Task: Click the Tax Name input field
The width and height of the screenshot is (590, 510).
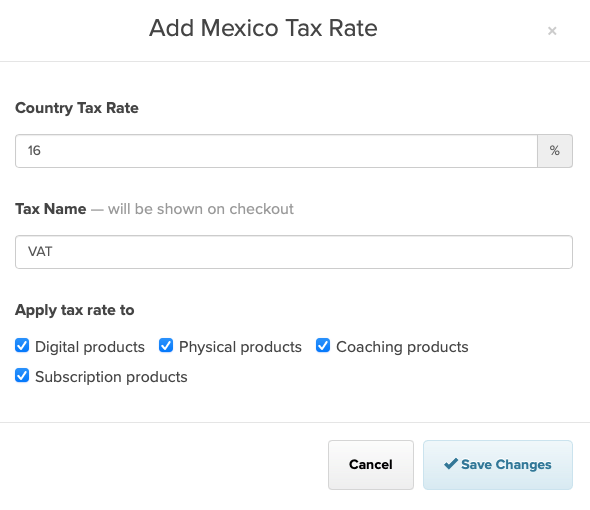Action: 294,252
